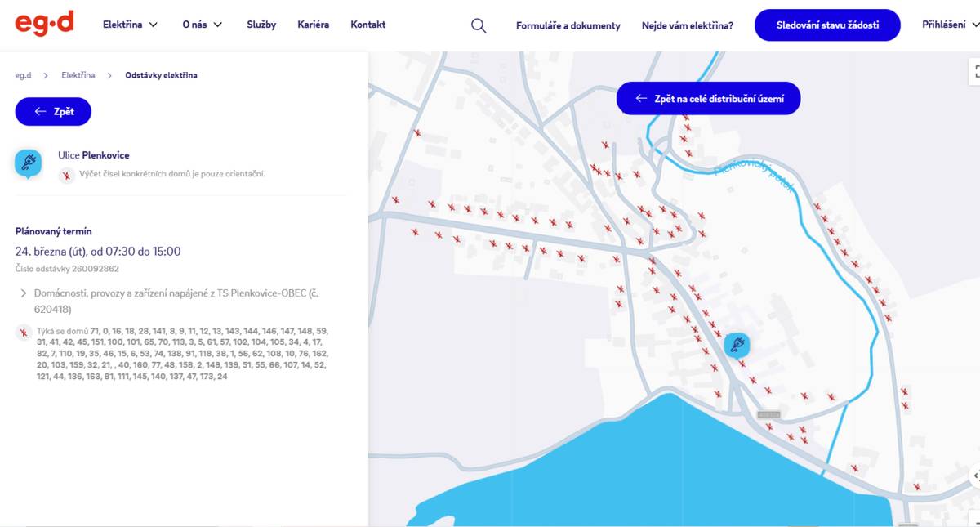
Task: Open the Kariéra menu item
Action: click(314, 25)
